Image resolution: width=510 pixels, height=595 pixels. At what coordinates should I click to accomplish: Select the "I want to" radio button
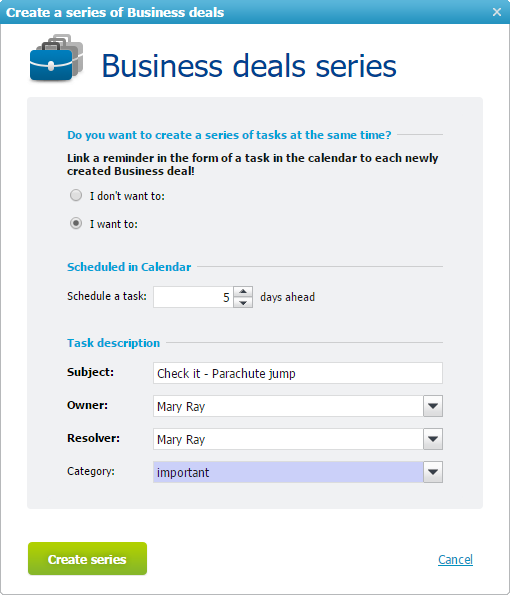(76, 224)
